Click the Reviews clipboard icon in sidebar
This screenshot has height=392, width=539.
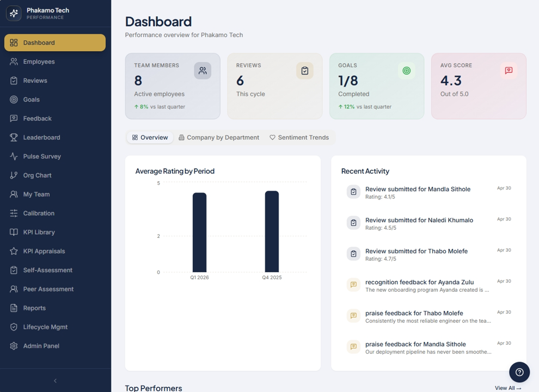(x=14, y=81)
